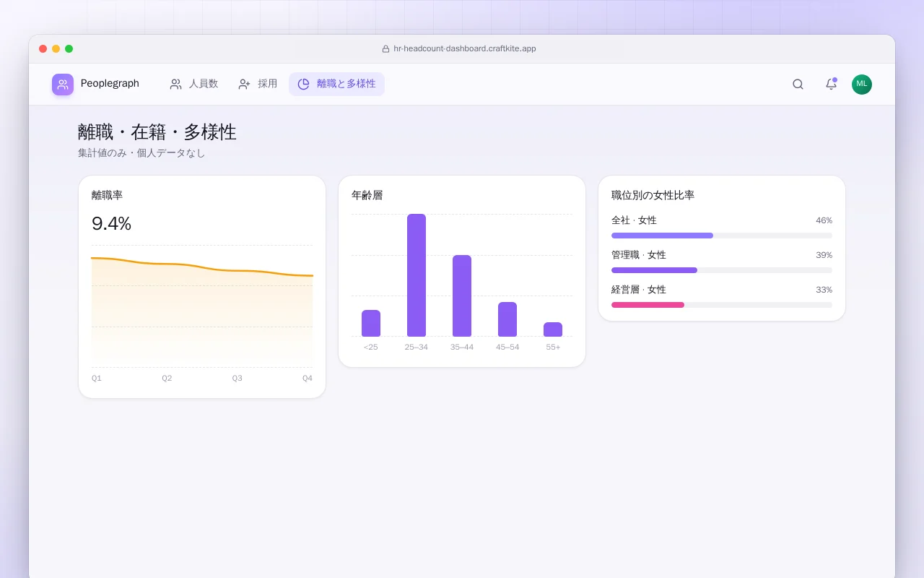
Task: Click the 離職率 card title
Action: tap(107, 195)
